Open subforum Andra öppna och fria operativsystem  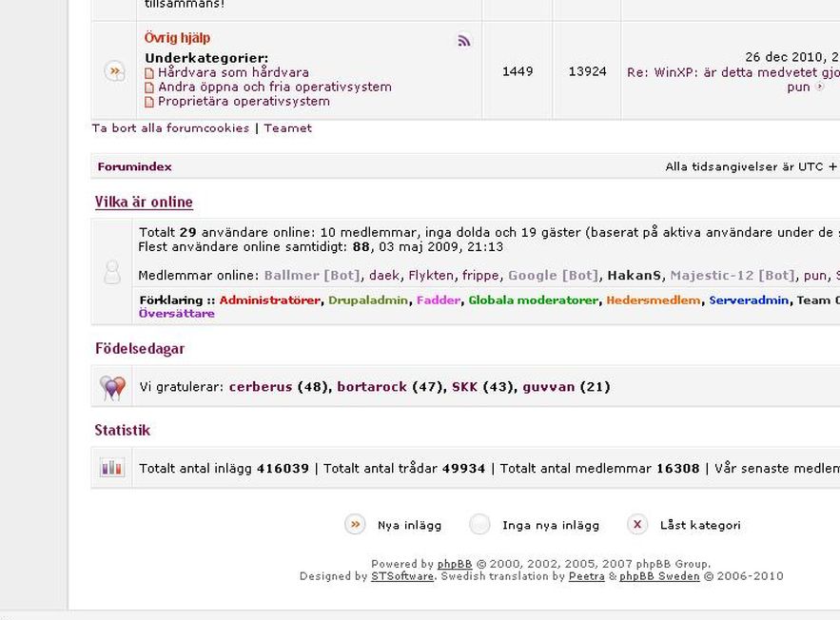click(275, 87)
